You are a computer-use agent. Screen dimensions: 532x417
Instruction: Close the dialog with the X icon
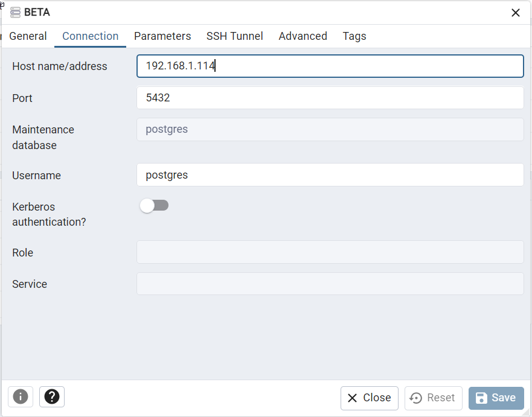click(515, 13)
